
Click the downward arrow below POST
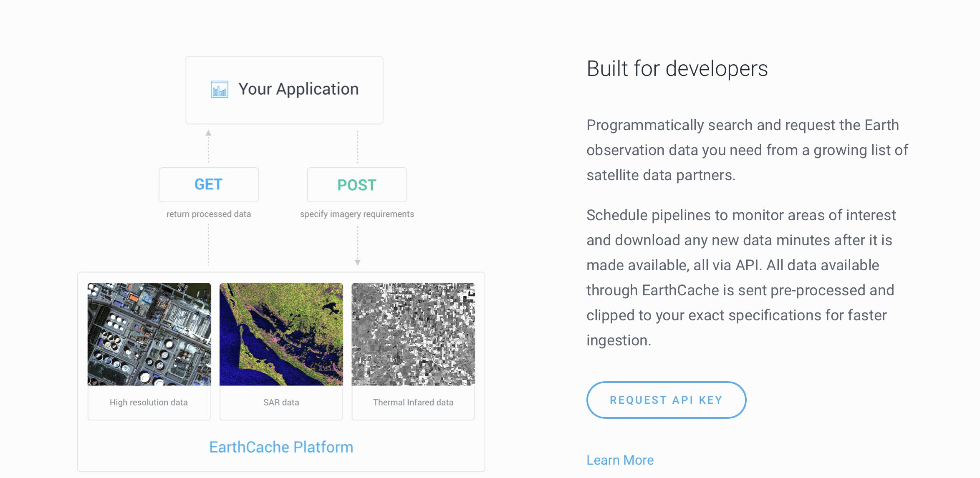click(358, 262)
